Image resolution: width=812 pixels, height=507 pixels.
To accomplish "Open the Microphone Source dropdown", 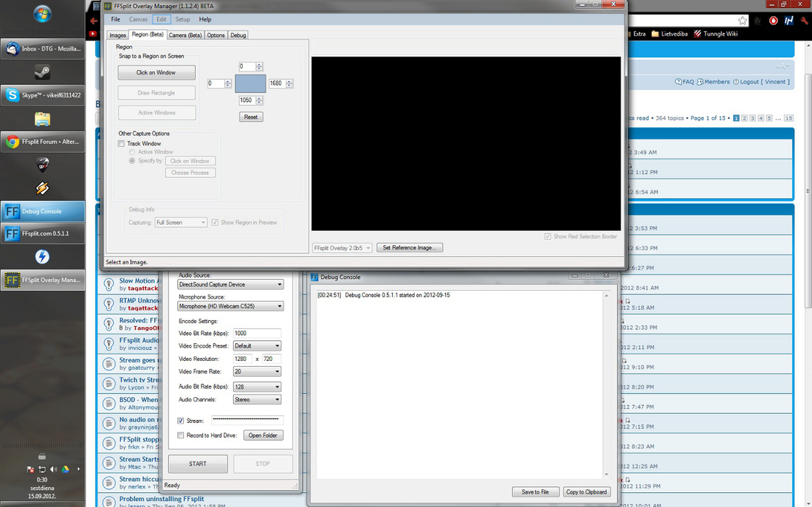I will point(230,306).
